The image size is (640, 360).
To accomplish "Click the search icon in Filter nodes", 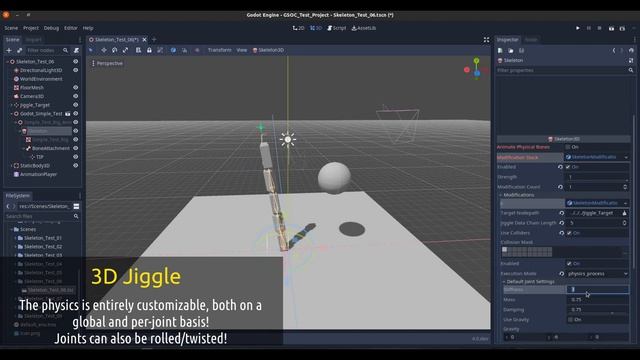I will click(x=65, y=50).
